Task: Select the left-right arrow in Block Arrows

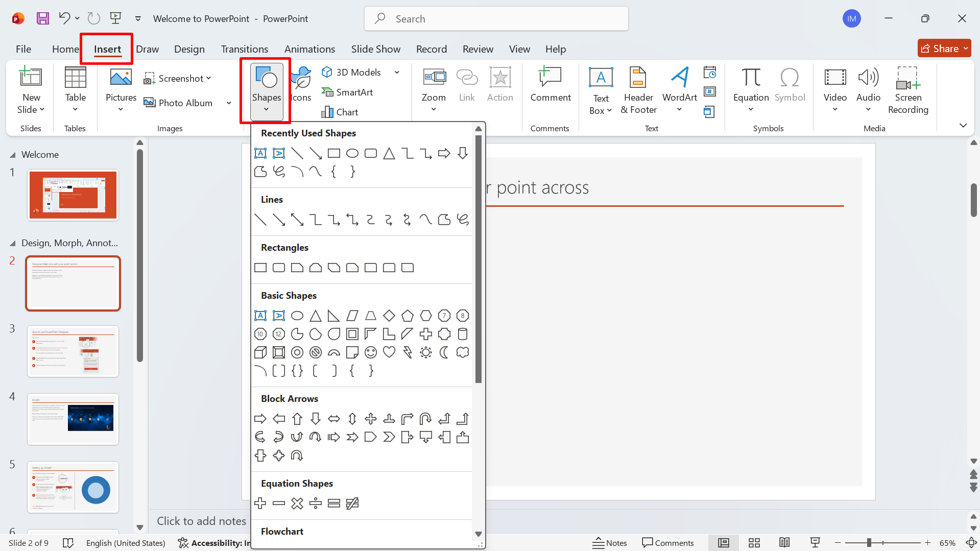Action: coord(334,419)
